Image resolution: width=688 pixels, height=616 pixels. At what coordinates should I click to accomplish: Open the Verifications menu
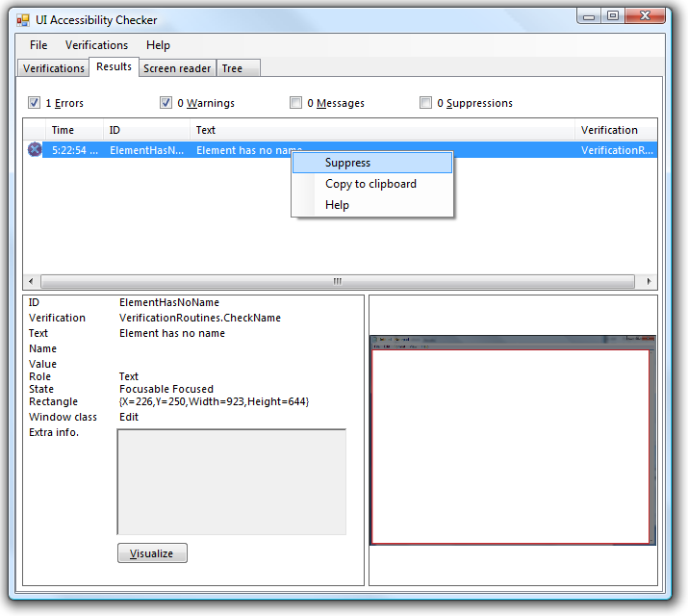click(x=96, y=45)
